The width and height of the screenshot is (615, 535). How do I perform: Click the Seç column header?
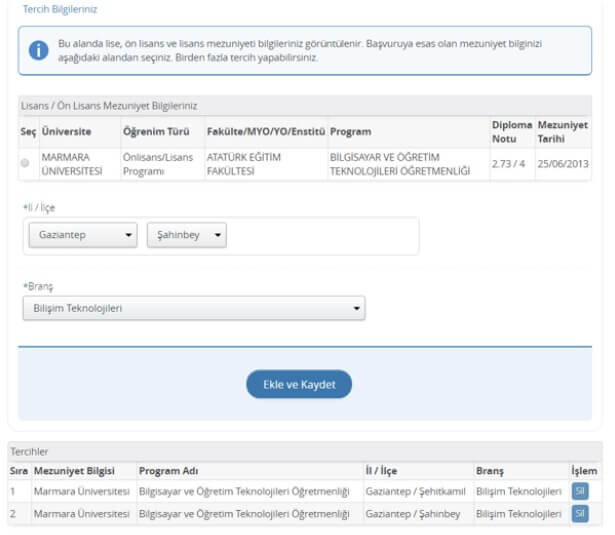28,132
